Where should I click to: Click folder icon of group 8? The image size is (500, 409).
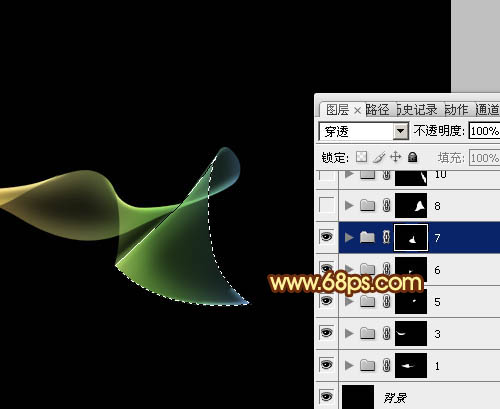367,205
